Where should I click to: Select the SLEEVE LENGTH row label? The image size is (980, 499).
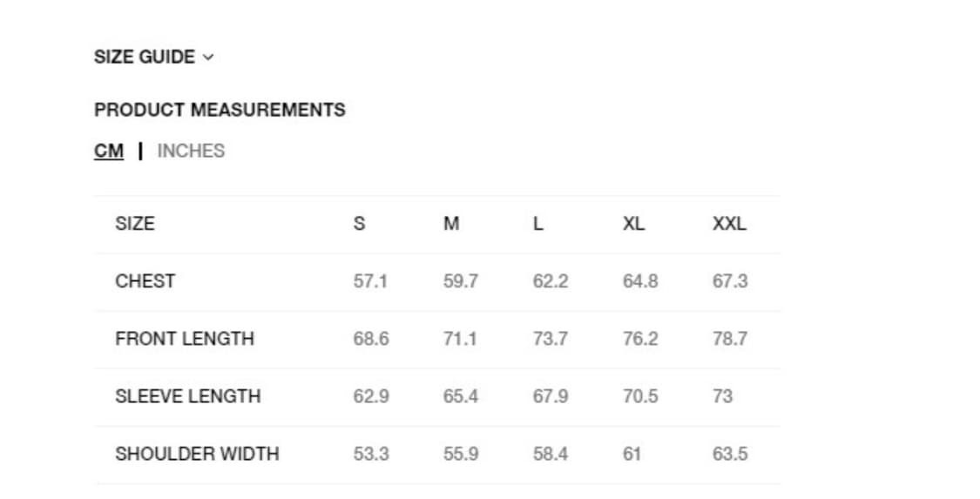click(187, 396)
